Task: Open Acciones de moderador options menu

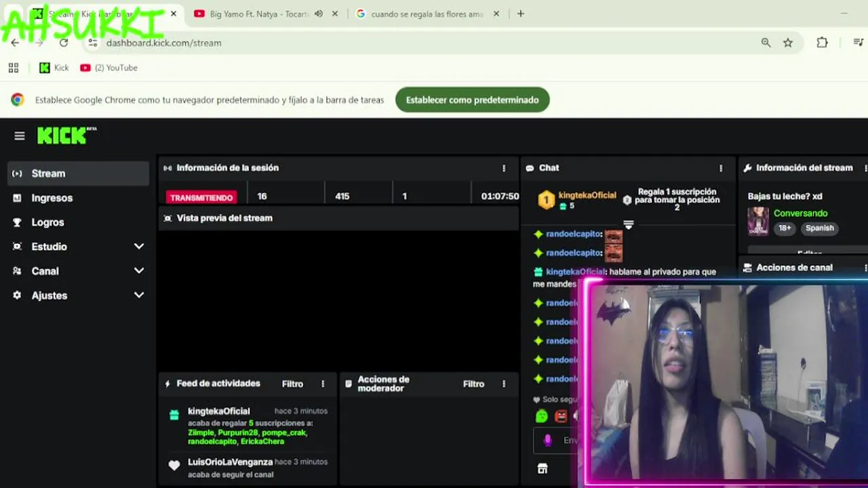Action: tap(504, 384)
